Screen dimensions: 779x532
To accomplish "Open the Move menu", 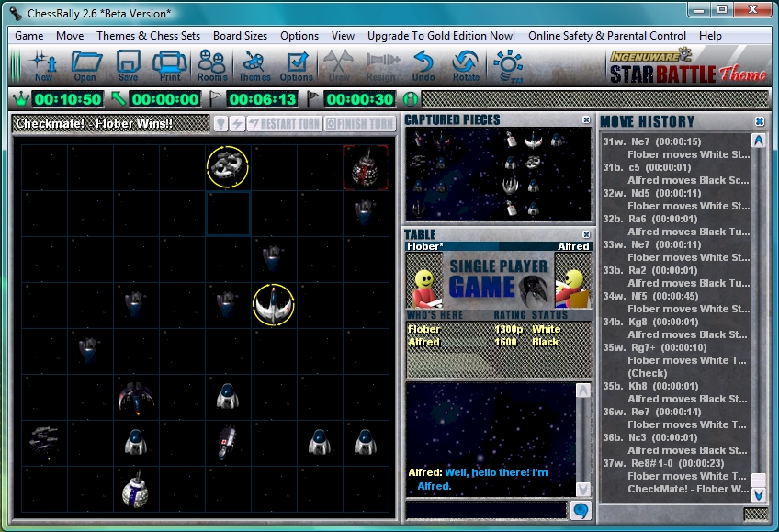I will click(70, 36).
